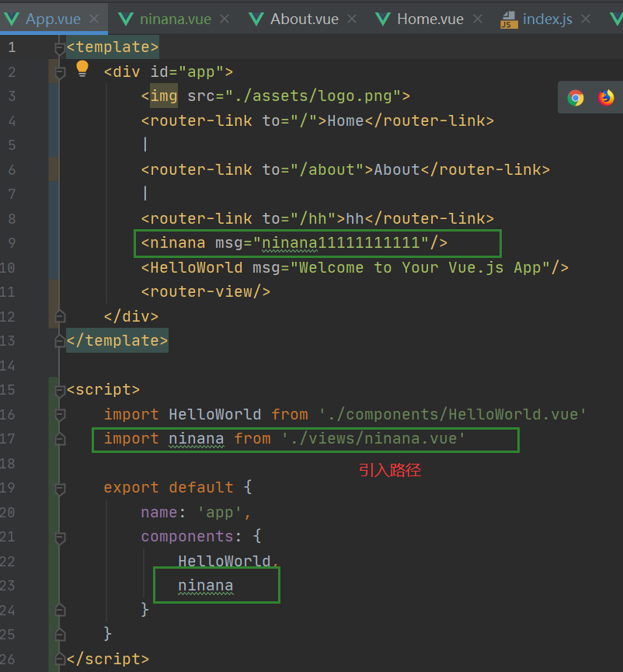Screen dimensions: 623x672
Task: Close the About.vue tab
Action: (351, 19)
